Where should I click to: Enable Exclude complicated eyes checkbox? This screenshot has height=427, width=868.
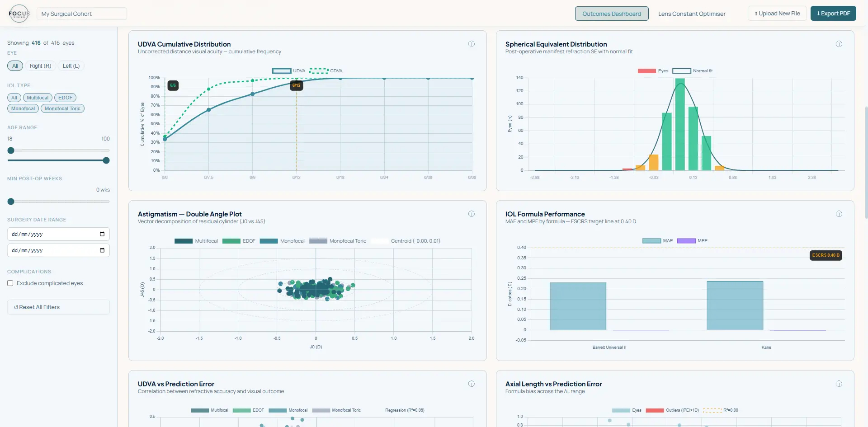(10, 283)
